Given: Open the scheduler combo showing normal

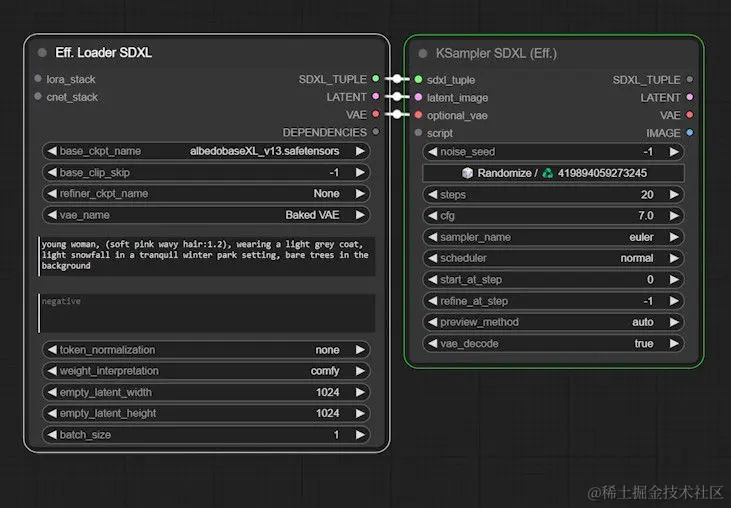Looking at the screenshot, I should pyautogui.click(x=553, y=258).
